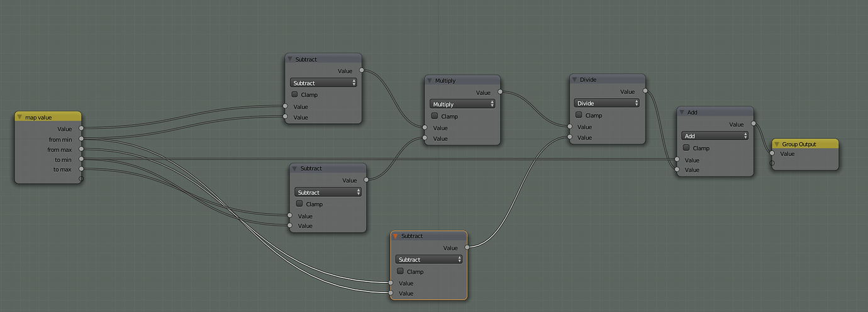Enable Clamp on the uppermost Subtract node

295,94
